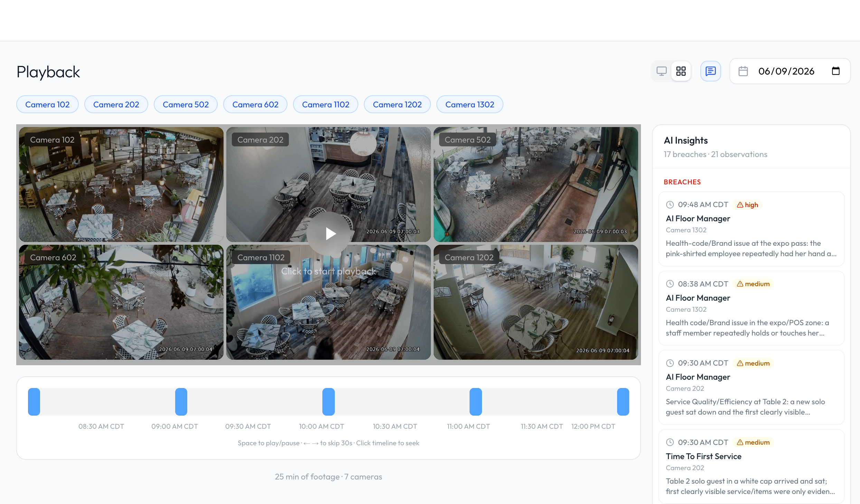Jump to the first timeline footage segment
This screenshot has height=504, width=860.
click(x=34, y=401)
